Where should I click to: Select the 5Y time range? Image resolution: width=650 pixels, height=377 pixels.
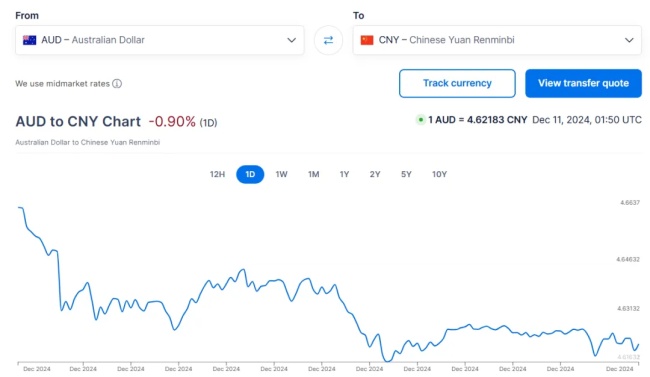tap(406, 174)
